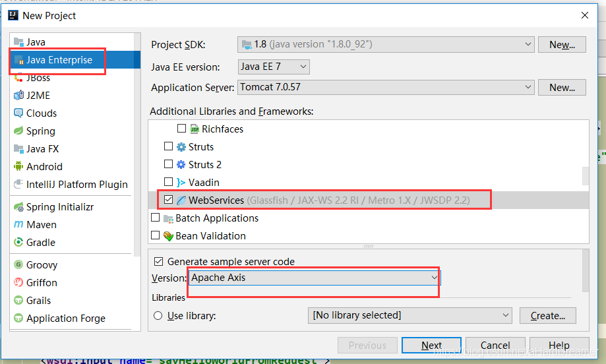
Task: Click the WebServices feather icon
Action: tap(181, 200)
